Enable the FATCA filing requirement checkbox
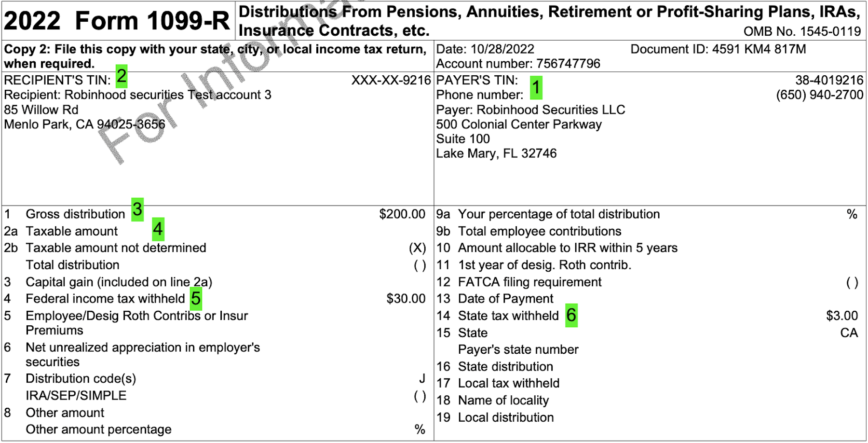 pyautogui.click(x=852, y=282)
